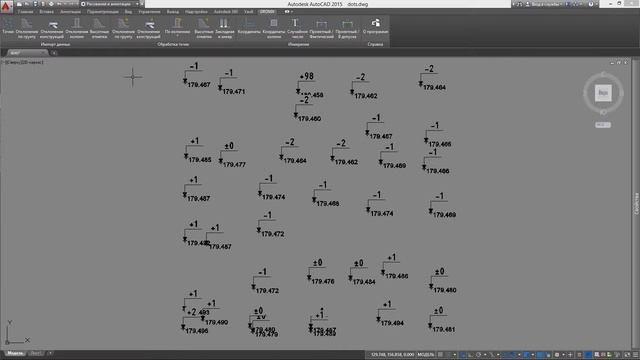640x360 pixels.
Task: Select Отклонения конструкций in Импорт данных panel
Action: (x=52, y=28)
